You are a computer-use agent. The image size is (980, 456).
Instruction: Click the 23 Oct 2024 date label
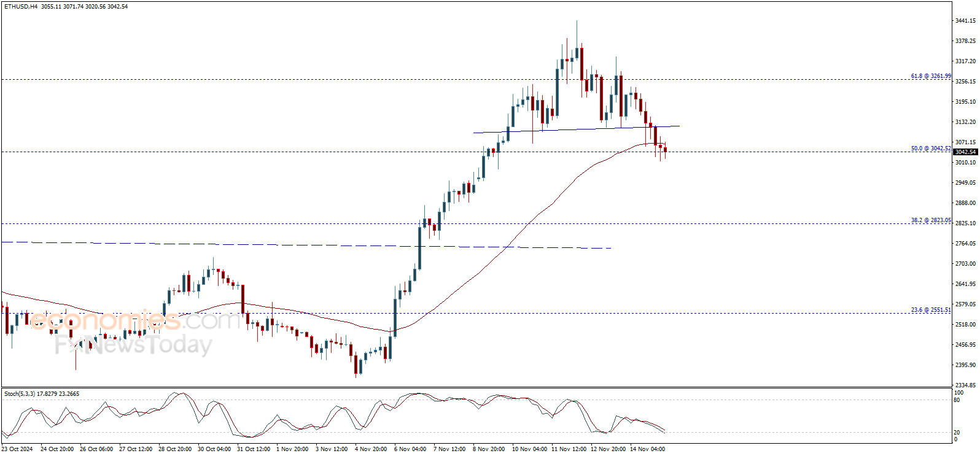(17, 449)
